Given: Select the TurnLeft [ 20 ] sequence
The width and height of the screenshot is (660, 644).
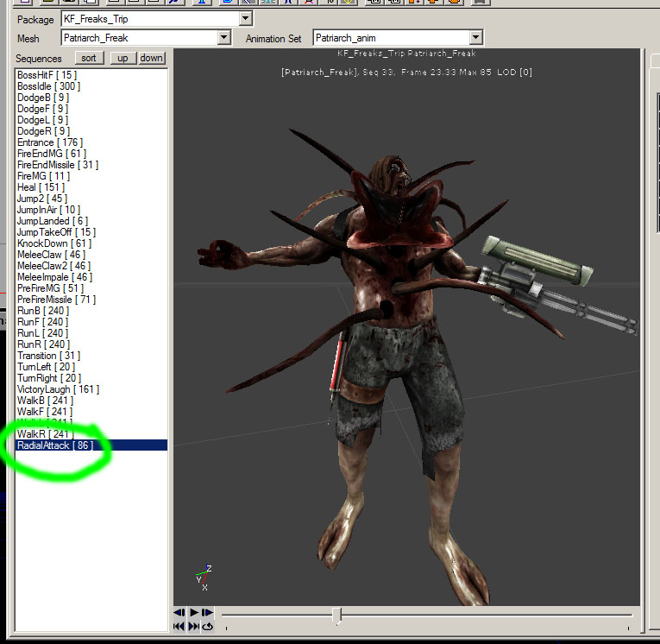Looking at the screenshot, I should pos(91,367).
